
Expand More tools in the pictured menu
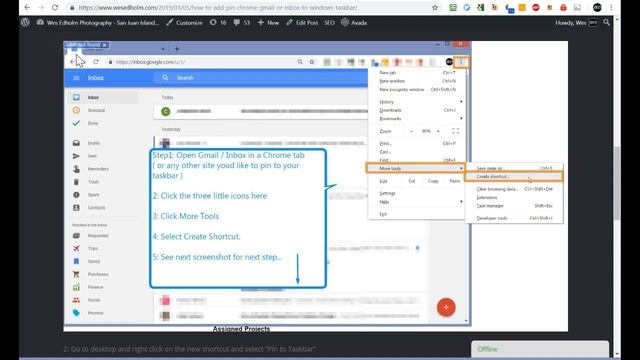[x=416, y=168]
